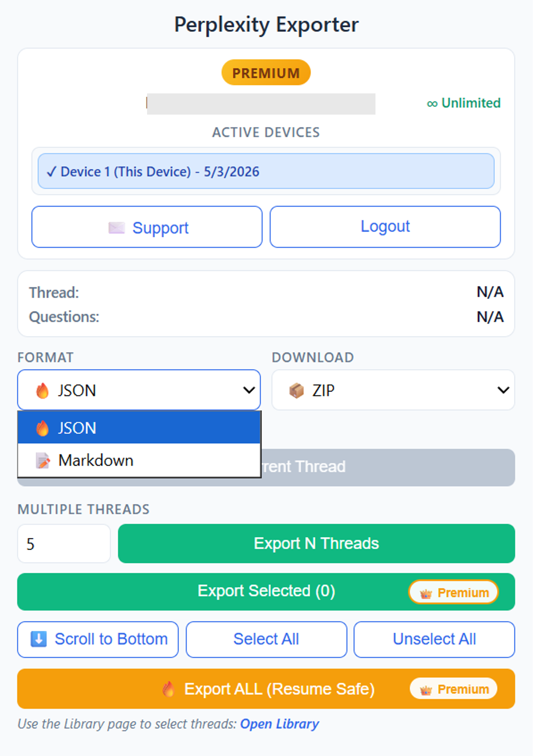Open the Download ZIP dropdown

[x=393, y=390]
